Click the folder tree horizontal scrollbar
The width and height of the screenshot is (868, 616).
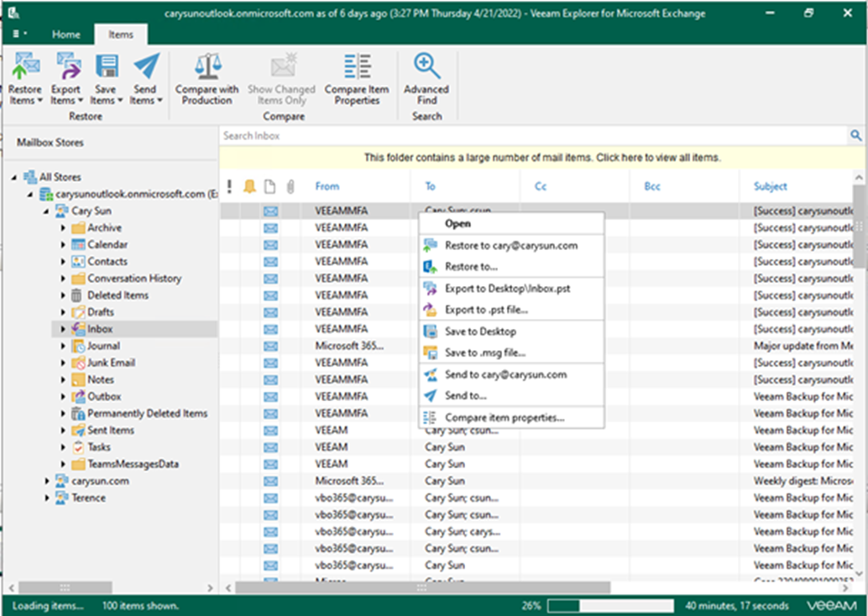(65, 587)
